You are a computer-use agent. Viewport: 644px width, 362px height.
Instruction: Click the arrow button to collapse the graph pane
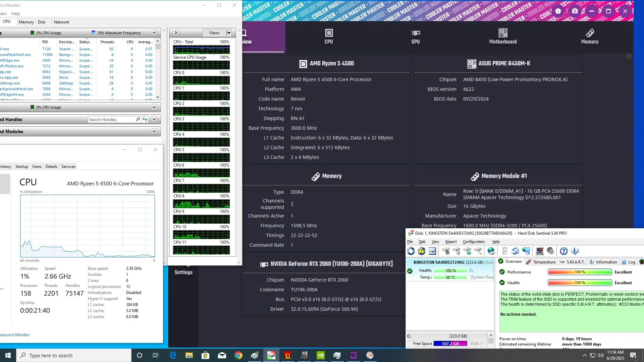pos(176,33)
